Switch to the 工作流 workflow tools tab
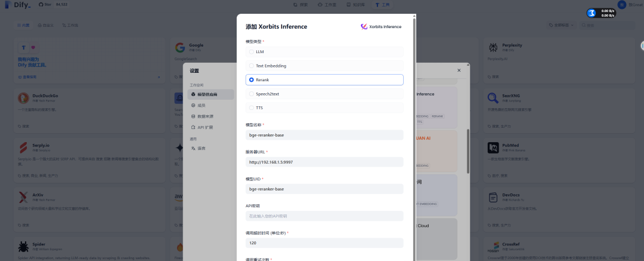644x261 pixels. point(70,25)
